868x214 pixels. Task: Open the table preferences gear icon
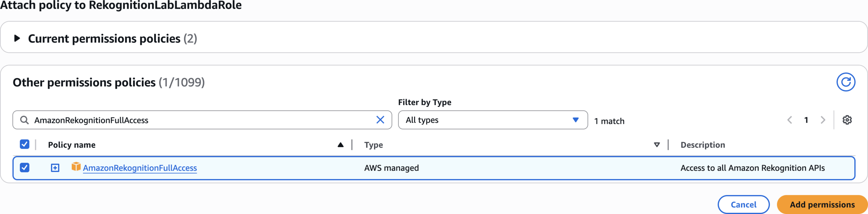847,120
